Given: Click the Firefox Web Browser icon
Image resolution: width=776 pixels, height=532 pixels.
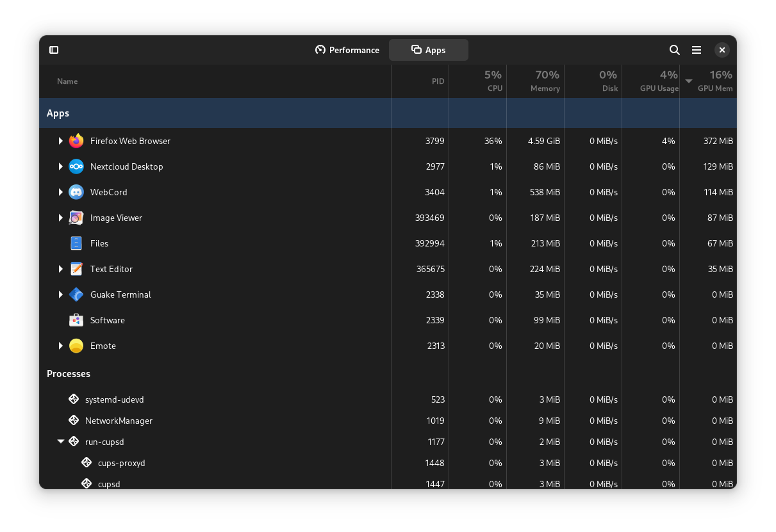Looking at the screenshot, I should click(x=76, y=141).
